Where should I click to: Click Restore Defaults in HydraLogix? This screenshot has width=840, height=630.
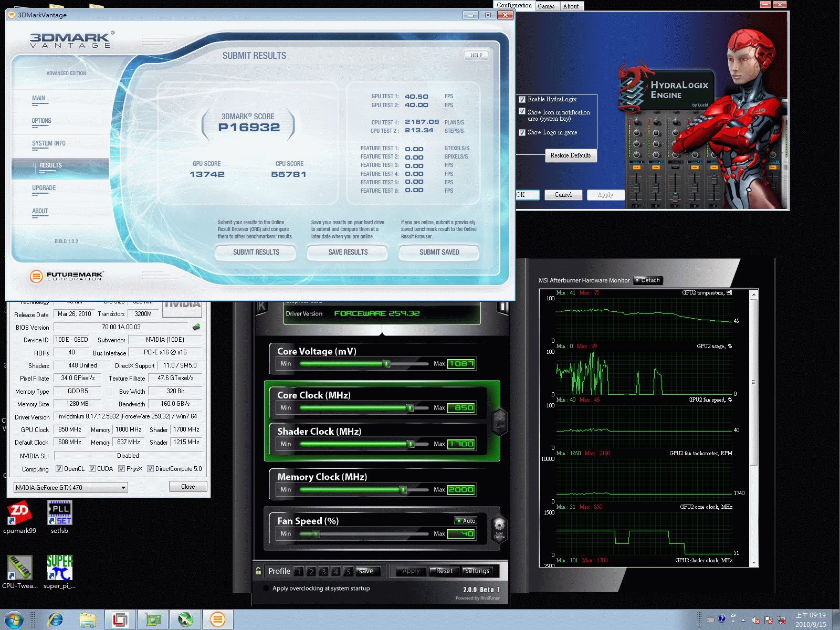click(571, 155)
